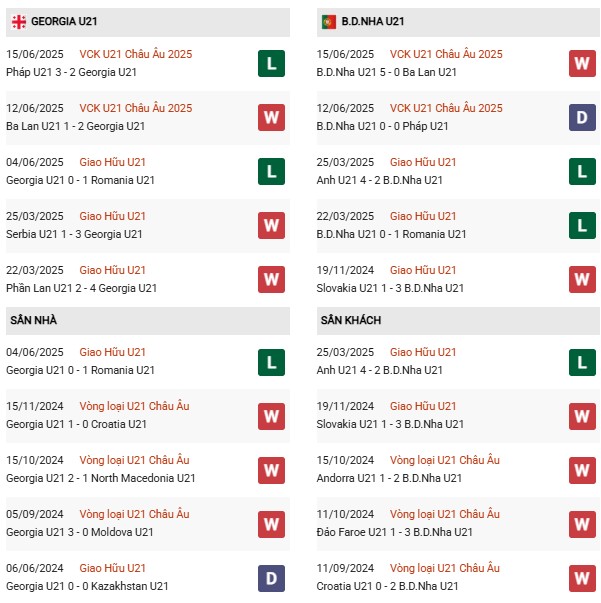Click W badge for Ba Lan U21 1-2 Georgia
Viewport: 601px width, 603px height.
(x=271, y=117)
